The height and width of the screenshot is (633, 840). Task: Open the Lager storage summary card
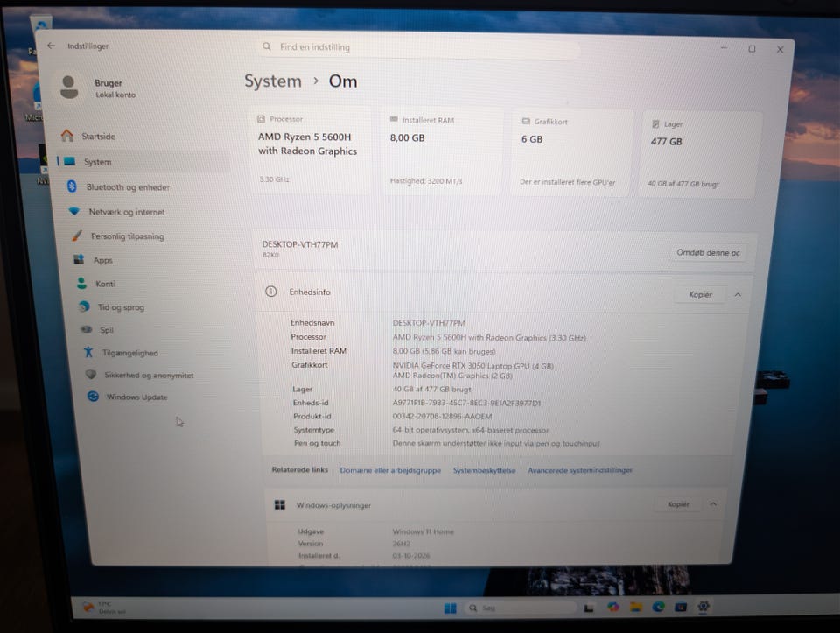point(699,155)
